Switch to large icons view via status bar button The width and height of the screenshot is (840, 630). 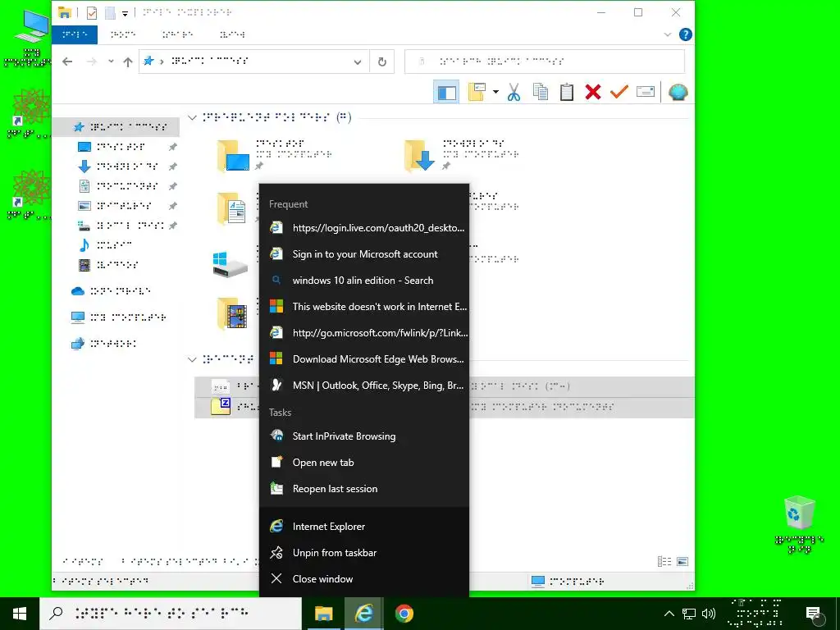pos(682,561)
